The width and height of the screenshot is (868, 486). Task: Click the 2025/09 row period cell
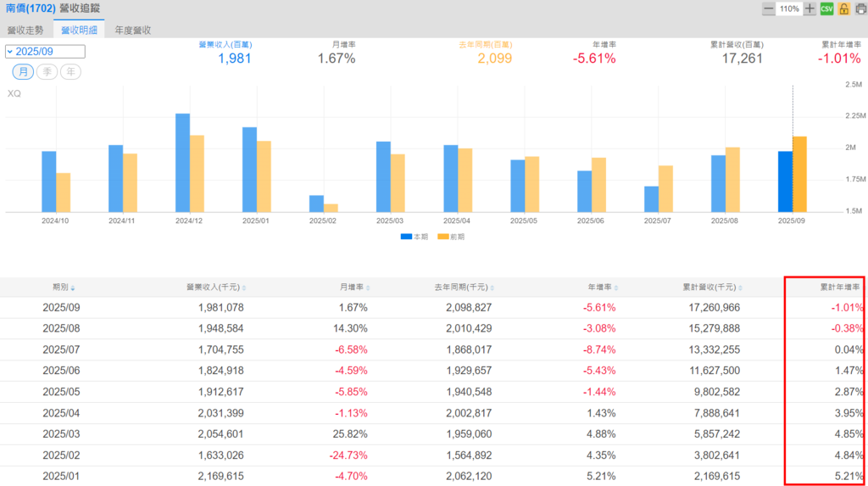[x=61, y=308]
